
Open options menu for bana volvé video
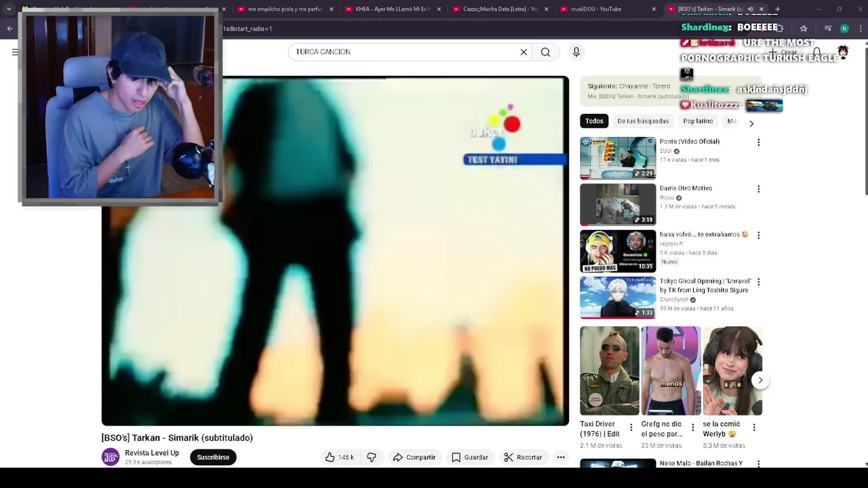759,235
